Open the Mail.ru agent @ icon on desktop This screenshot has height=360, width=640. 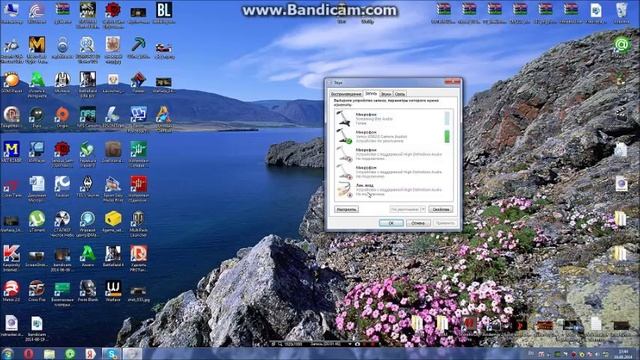622,46
